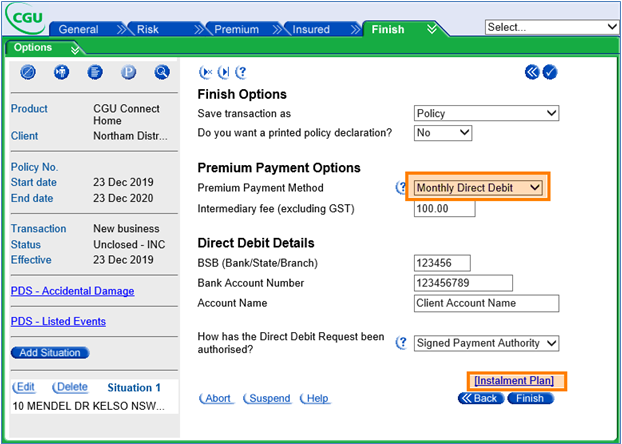This screenshot has width=622, height=444.
Task: Click the help question mark toolbar icon
Action: (x=241, y=72)
